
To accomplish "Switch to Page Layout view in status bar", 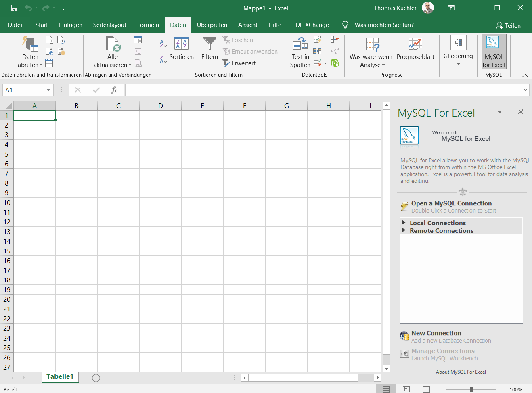I will pyautogui.click(x=406, y=389).
